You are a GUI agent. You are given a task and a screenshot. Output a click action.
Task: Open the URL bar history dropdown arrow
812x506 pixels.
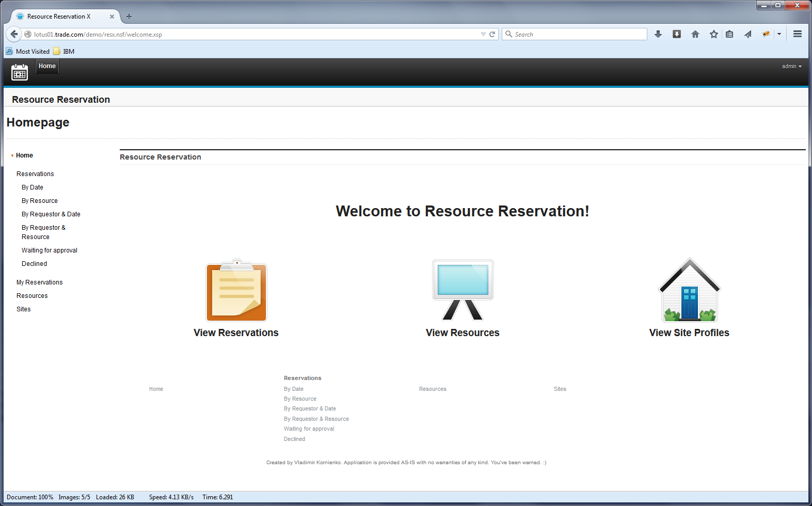point(483,35)
